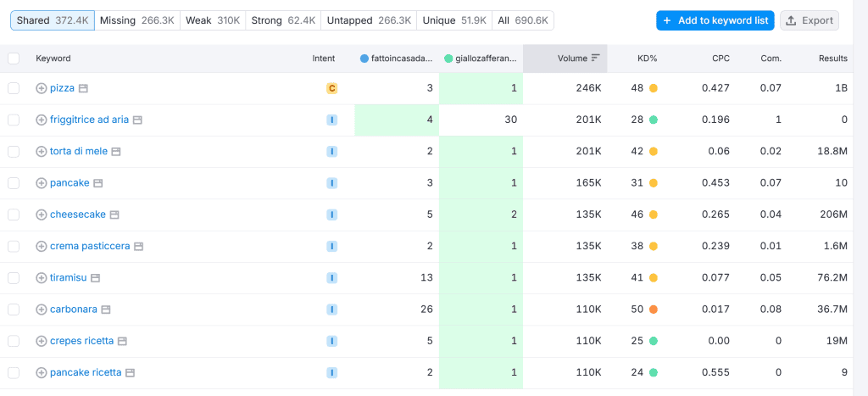Tick the crema pasticcera checkbox
868x396 pixels.
pyautogui.click(x=14, y=246)
